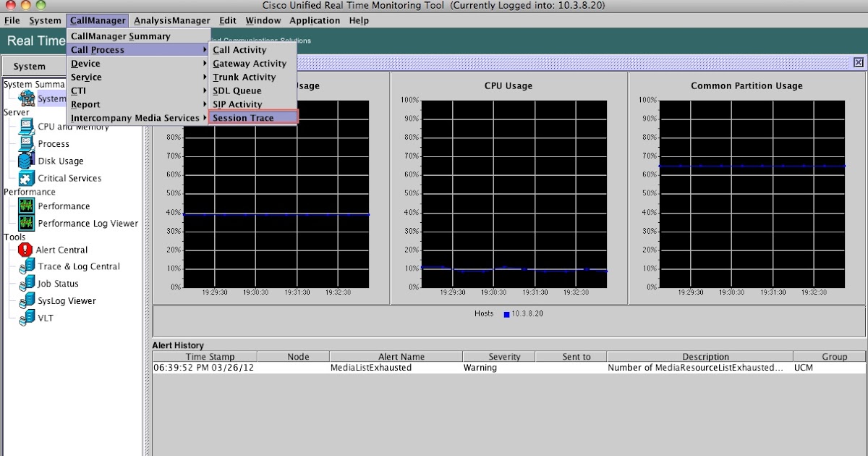Expand Intercompany Media Services submenu
868x456 pixels.
click(137, 118)
